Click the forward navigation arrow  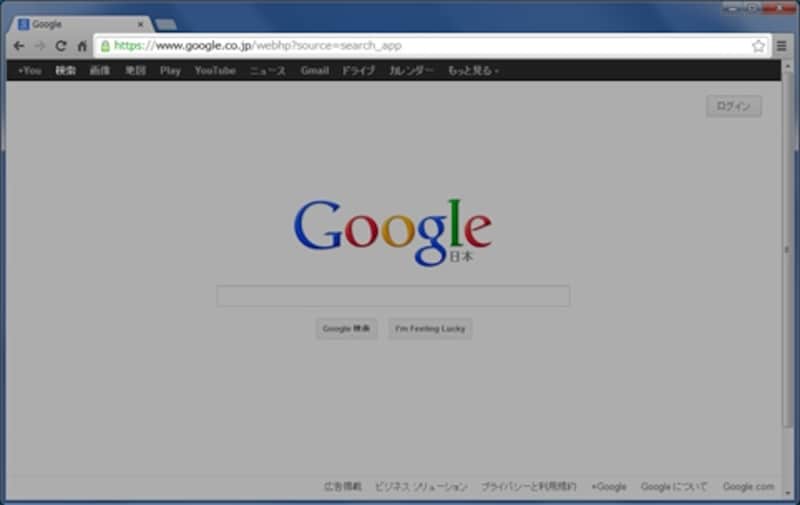point(40,46)
